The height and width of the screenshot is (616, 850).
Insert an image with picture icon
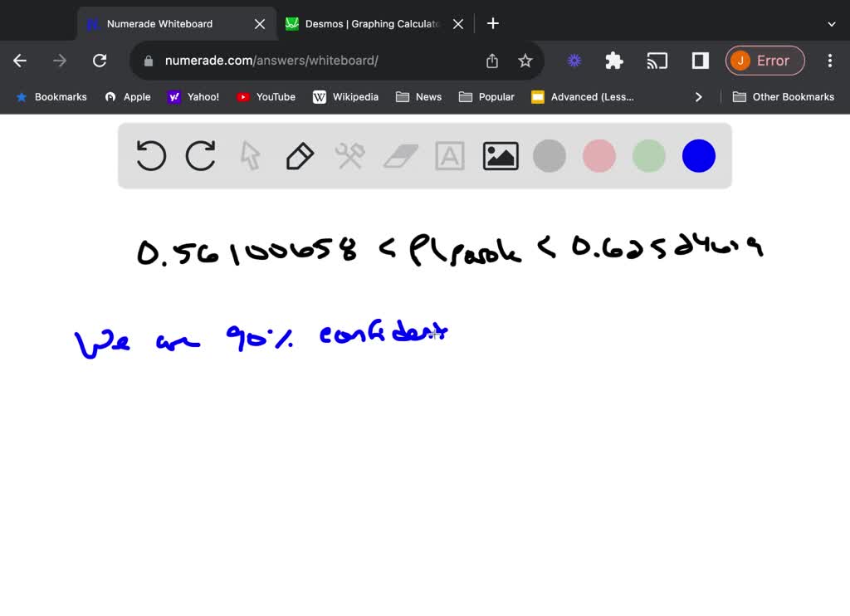501,156
